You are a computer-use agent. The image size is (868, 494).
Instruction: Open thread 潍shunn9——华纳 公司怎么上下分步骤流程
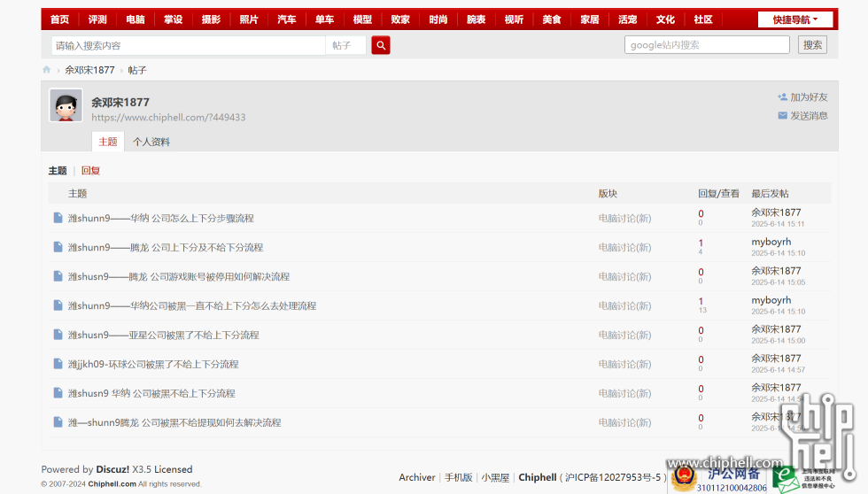(161, 218)
